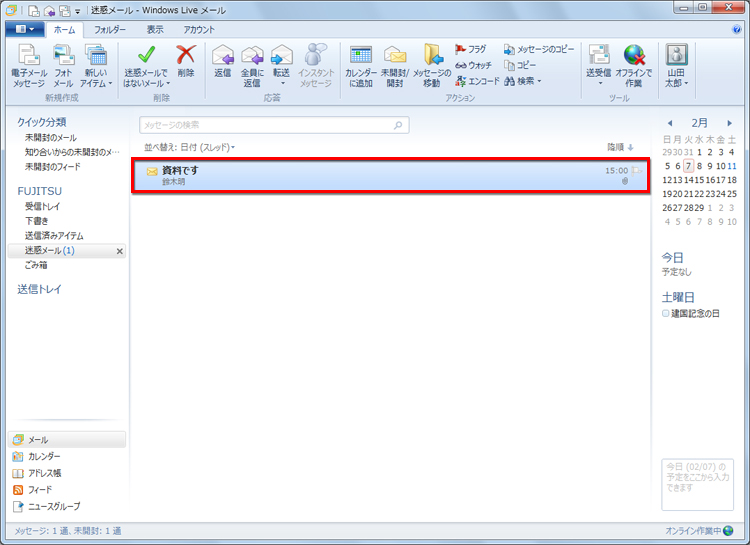This screenshot has width=750, height=545.
Task: Click the search magnifier icon
Action: tap(398, 125)
